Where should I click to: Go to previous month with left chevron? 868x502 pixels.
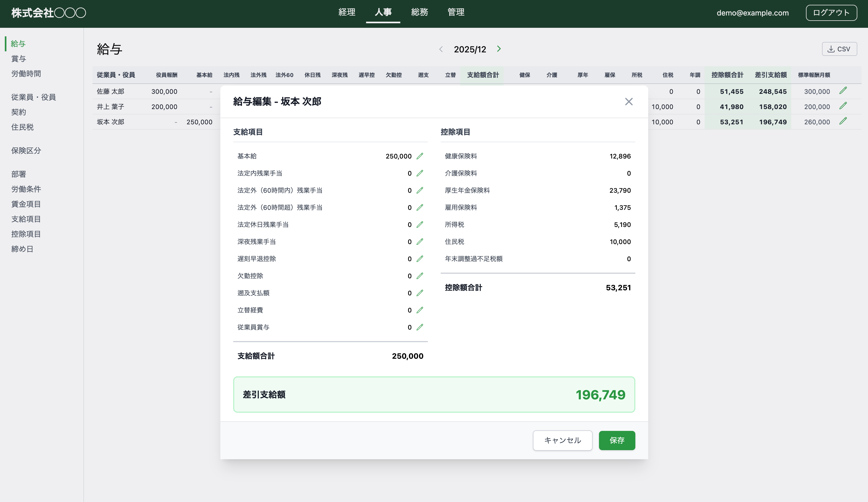[x=441, y=49]
